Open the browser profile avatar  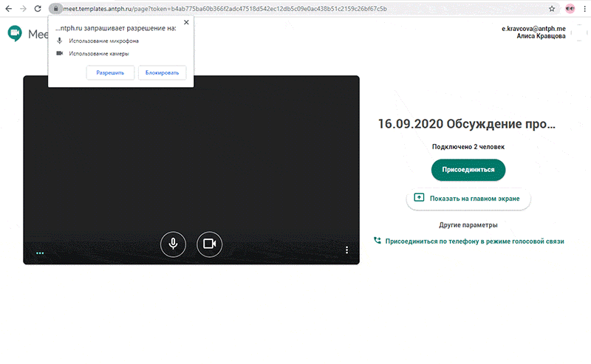pyautogui.click(x=570, y=9)
